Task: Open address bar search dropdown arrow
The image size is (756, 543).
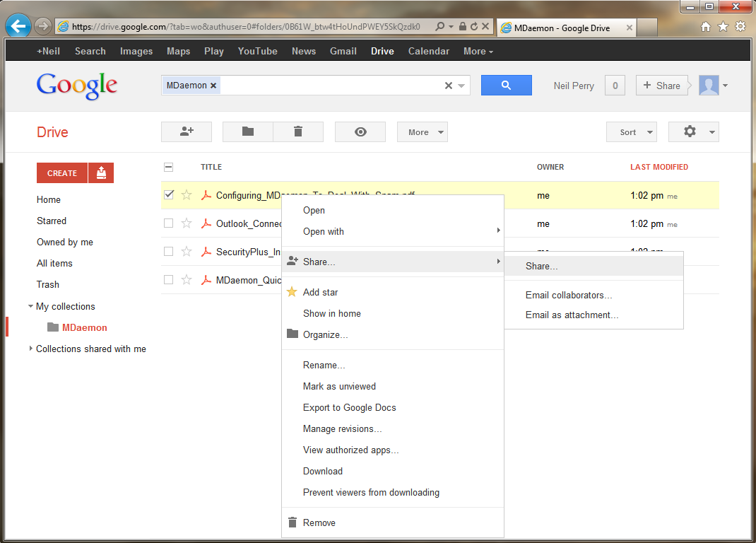Action: tap(451, 27)
